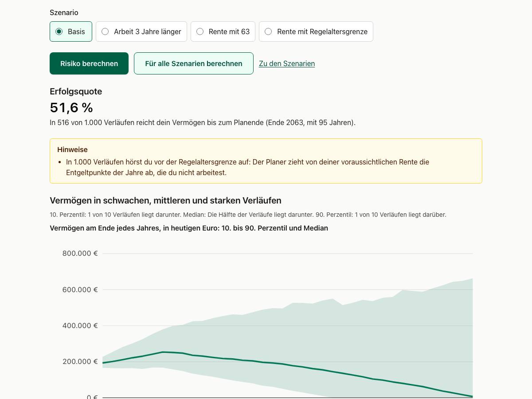The image size is (532, 399).
Task: Click the "51,6 %" success rate value
Action: pyautogui.click(x=71, y=108)
